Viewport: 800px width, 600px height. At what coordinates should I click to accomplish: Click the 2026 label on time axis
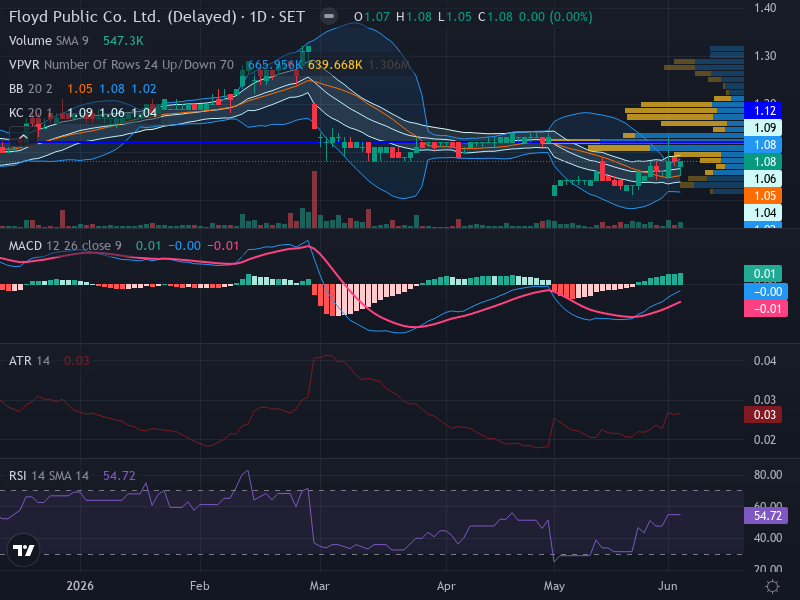[80, 586]
